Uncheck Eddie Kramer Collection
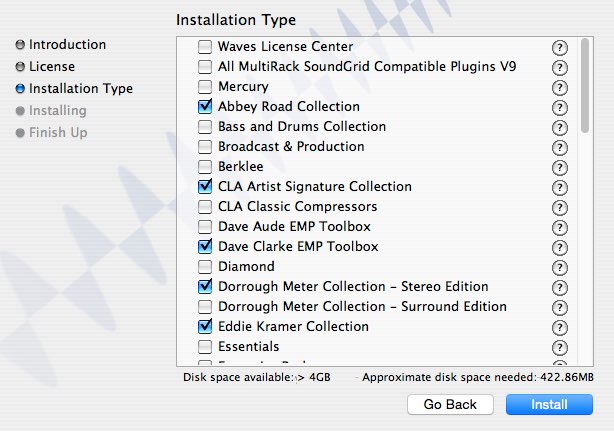Viewport: 614px width, 431px height. click(205, 326)
